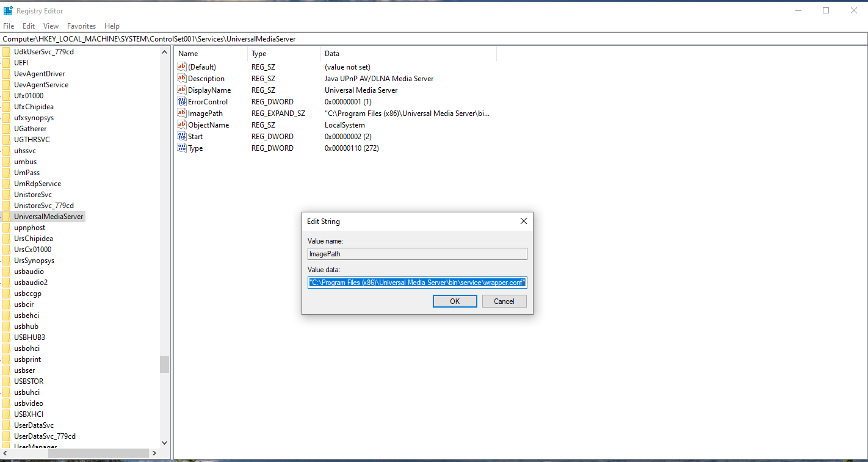Screen dimensions: 868x462
Task: Select the ufxsynopsys key
Action: click(x=34, y=118)
